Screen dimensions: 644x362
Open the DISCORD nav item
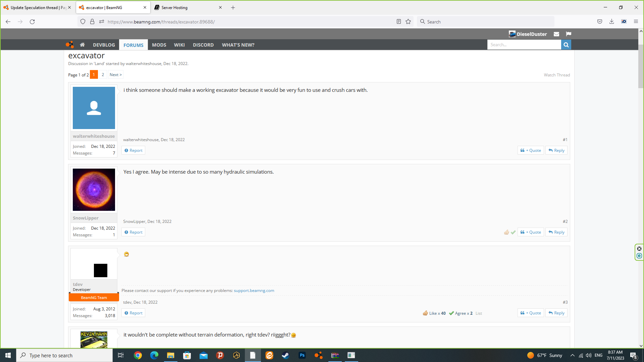pyautogui.click(x=203, y=45)
